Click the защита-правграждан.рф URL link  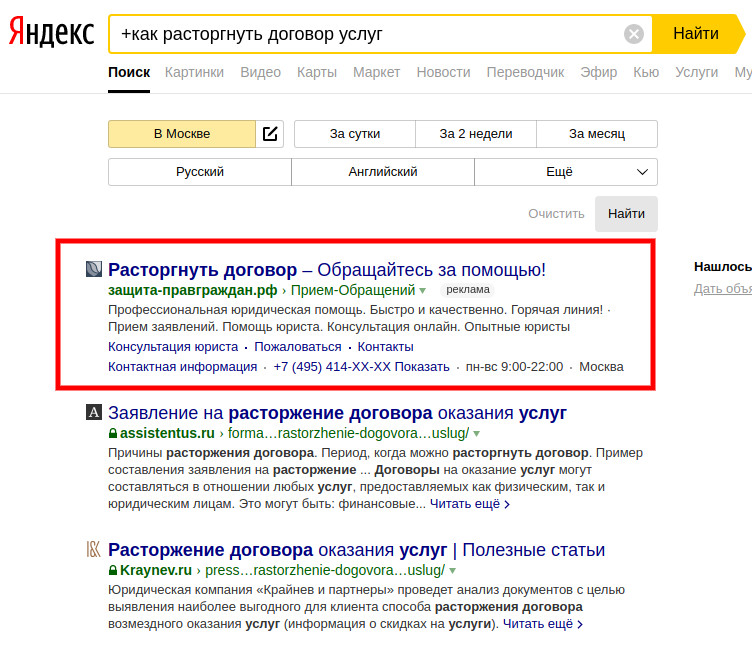(x=192, y=290)
